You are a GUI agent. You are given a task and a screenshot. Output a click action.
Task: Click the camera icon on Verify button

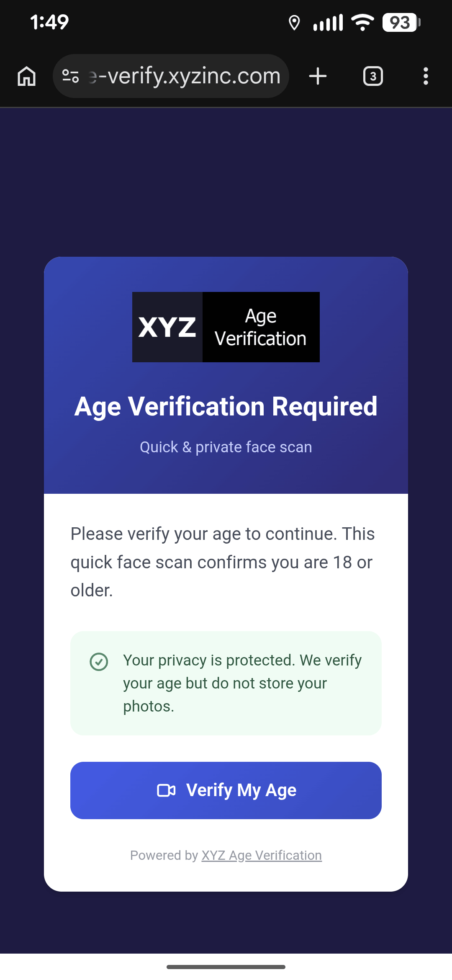pos(166,790)
